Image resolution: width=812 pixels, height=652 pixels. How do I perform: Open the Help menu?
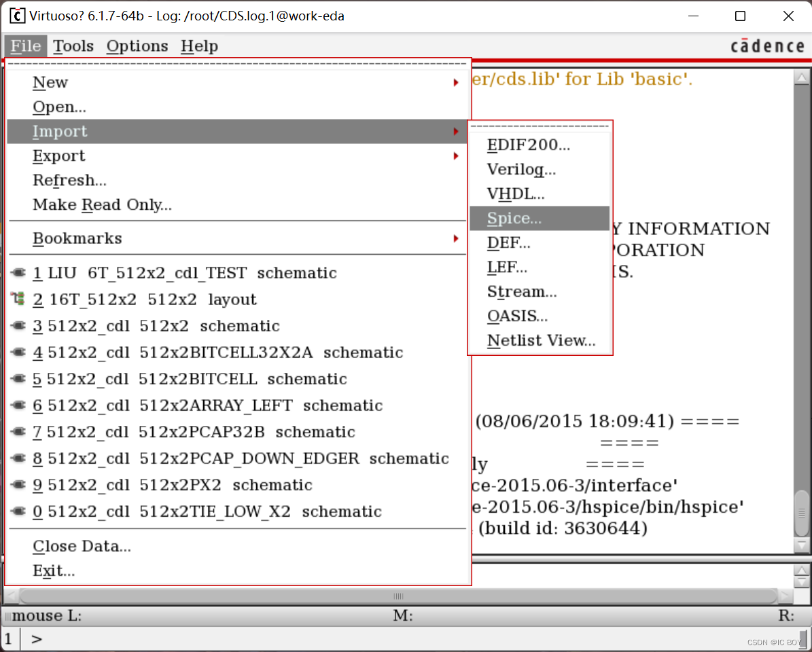point(199,46)
